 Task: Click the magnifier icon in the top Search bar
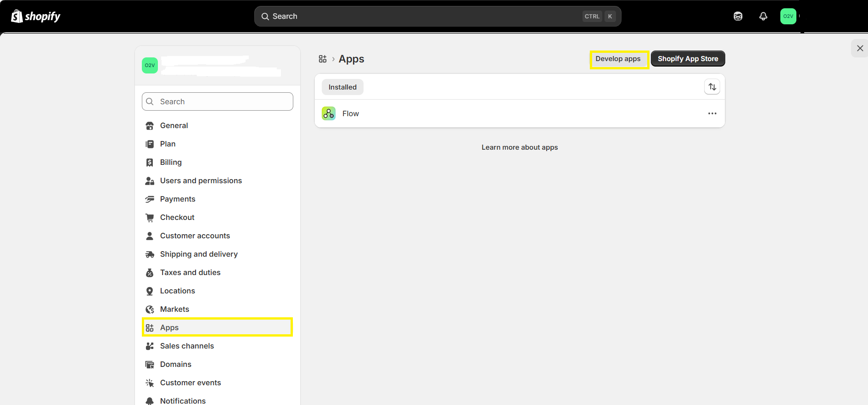coord(265,17)
